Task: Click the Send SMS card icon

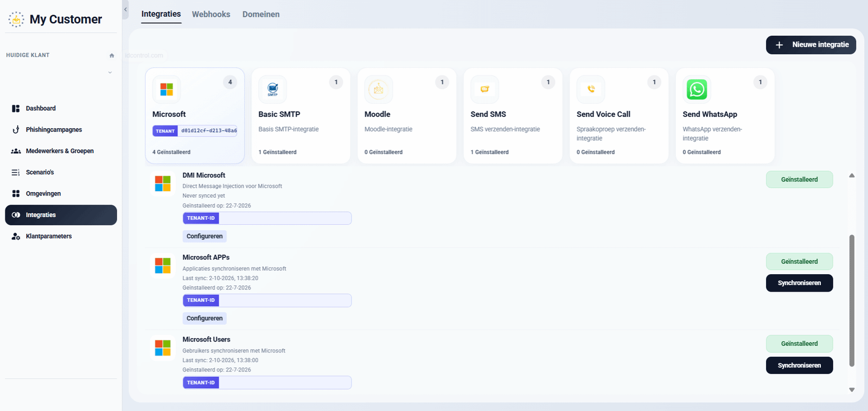Action: 484,89
